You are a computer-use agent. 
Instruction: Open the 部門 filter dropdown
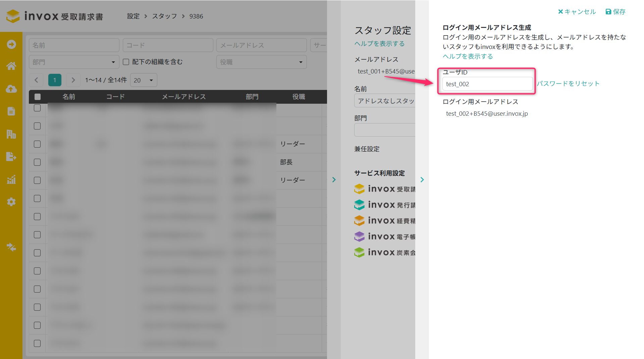pos(74,62)
